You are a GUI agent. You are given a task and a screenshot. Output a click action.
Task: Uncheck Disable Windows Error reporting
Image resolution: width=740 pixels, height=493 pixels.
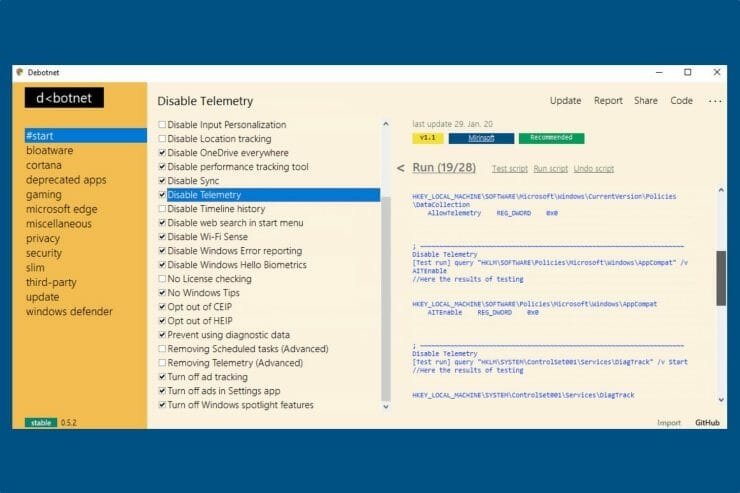pyautogui.click(x=162, y=251)
